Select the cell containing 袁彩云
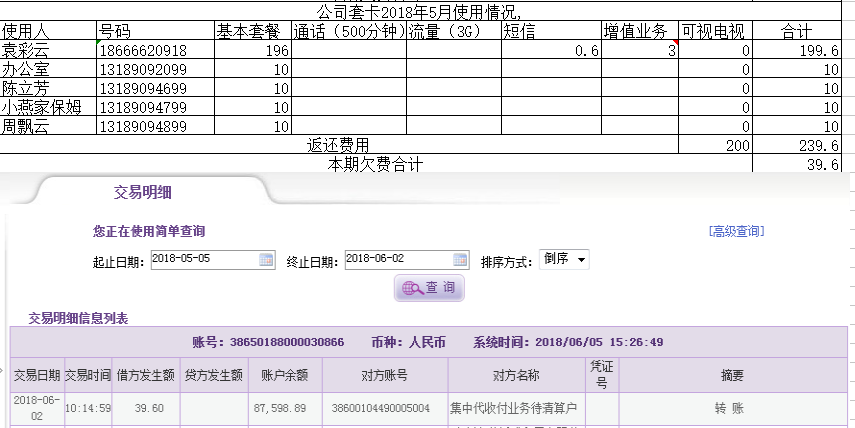Screen dimensions: 855x428 pos(48,50)
